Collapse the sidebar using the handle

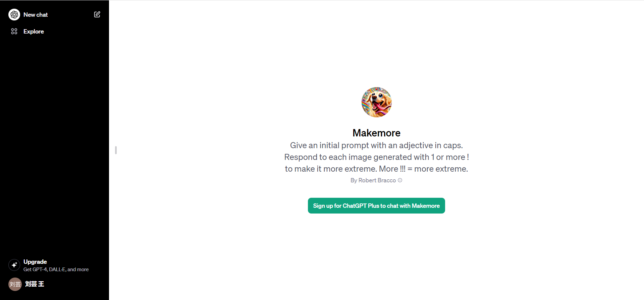(116, 150)
